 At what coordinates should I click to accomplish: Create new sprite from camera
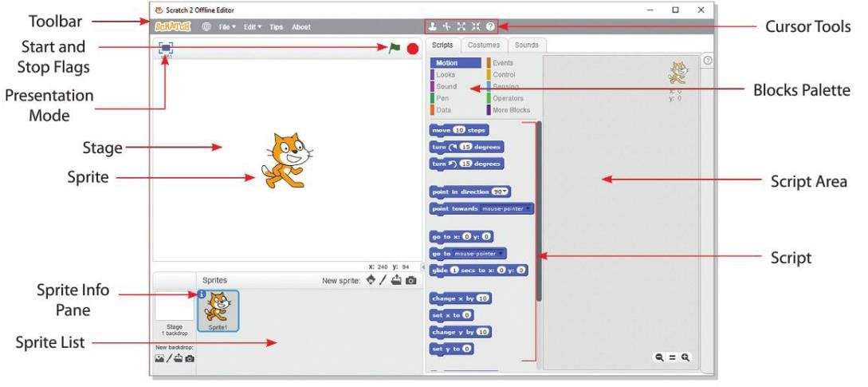[410, 281]
